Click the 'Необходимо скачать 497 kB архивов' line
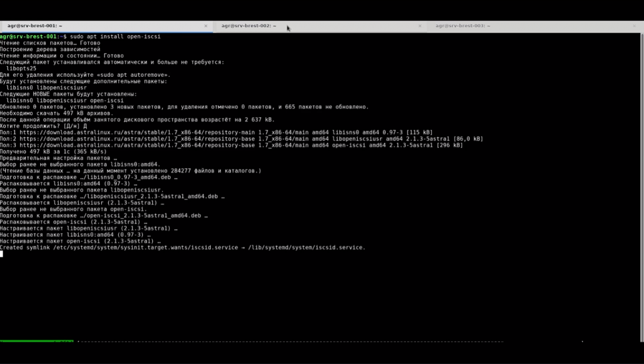Screen dimensions: 644x364 tap(57, 113)
